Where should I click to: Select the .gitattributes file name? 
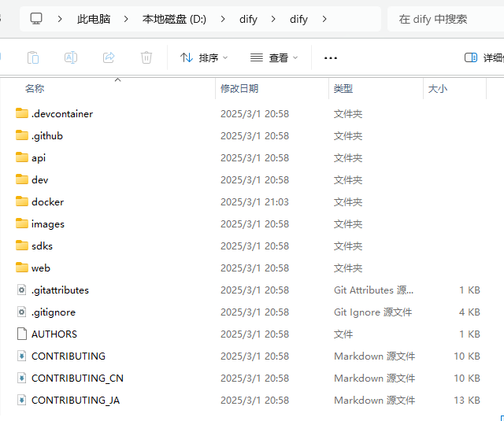click(60, 290)
